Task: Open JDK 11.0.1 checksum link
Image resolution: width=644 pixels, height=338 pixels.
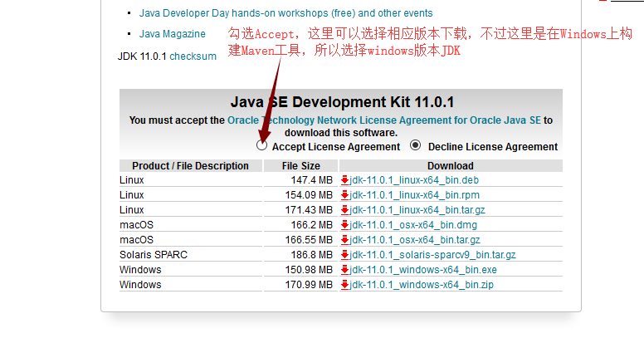Action: 193,56
